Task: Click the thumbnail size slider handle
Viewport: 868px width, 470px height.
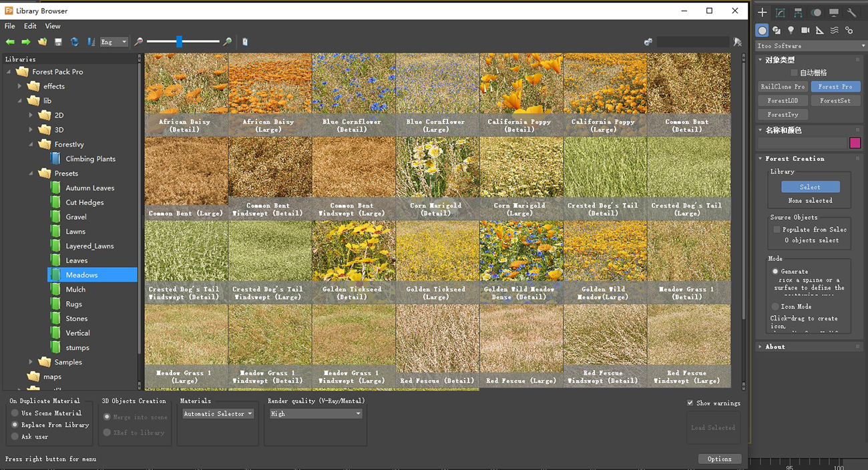Action: point(179,42)
